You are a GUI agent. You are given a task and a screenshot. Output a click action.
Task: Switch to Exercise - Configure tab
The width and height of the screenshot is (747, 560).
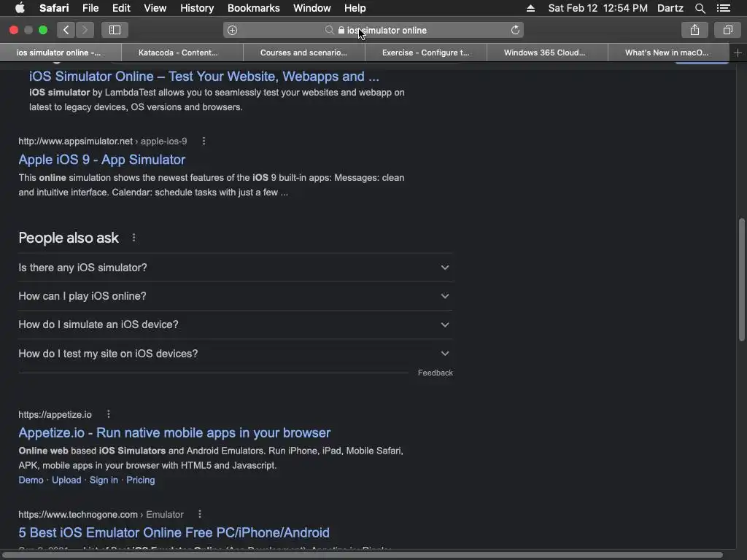(426, 52)
